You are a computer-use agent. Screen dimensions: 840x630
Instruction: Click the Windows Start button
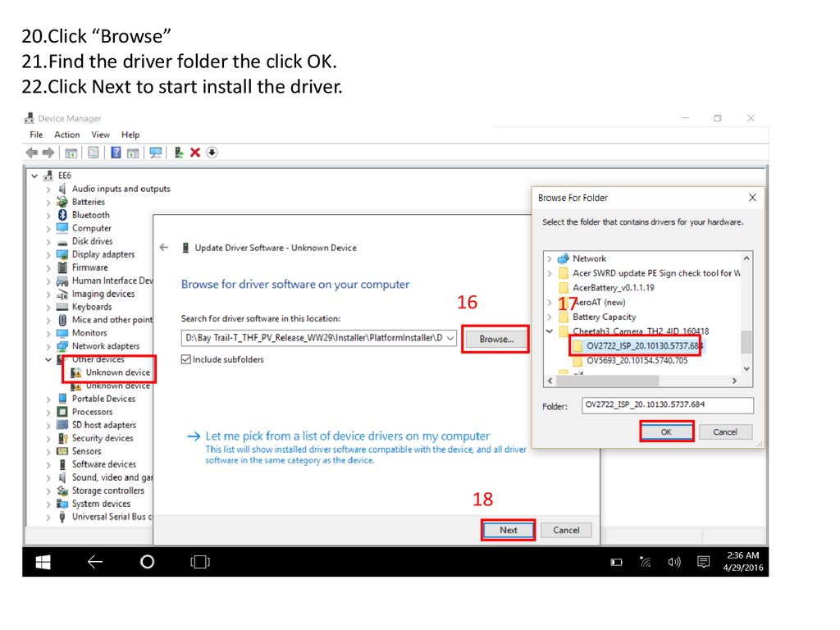tap(43, 562)
